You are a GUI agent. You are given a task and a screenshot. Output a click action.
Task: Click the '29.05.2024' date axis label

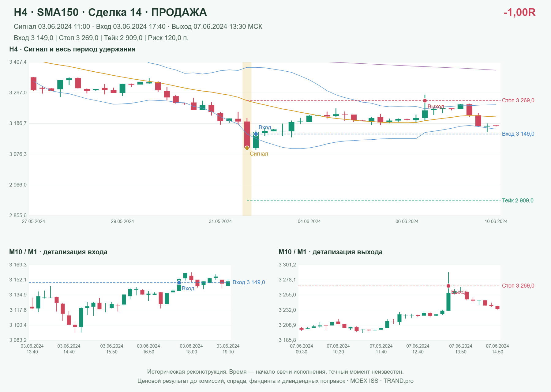[122, 221]
